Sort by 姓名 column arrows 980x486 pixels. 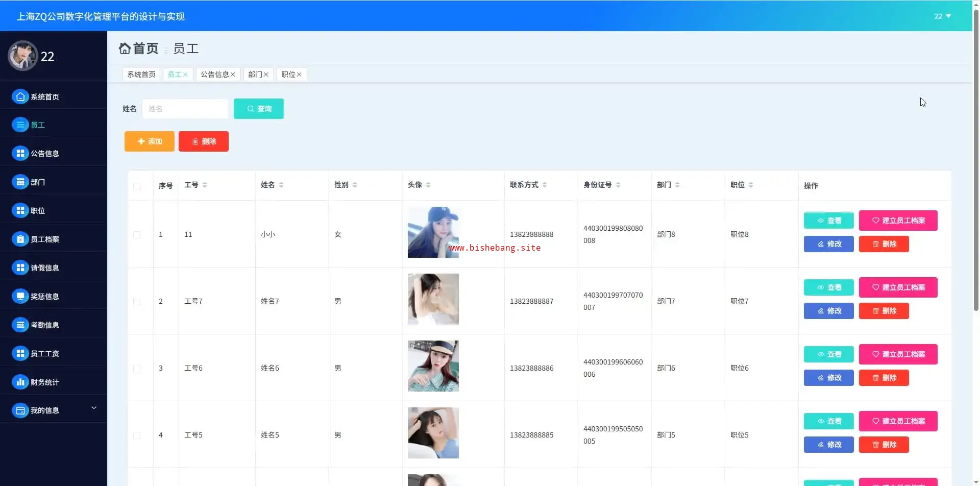pyautogui.click(x=281, y=185)
